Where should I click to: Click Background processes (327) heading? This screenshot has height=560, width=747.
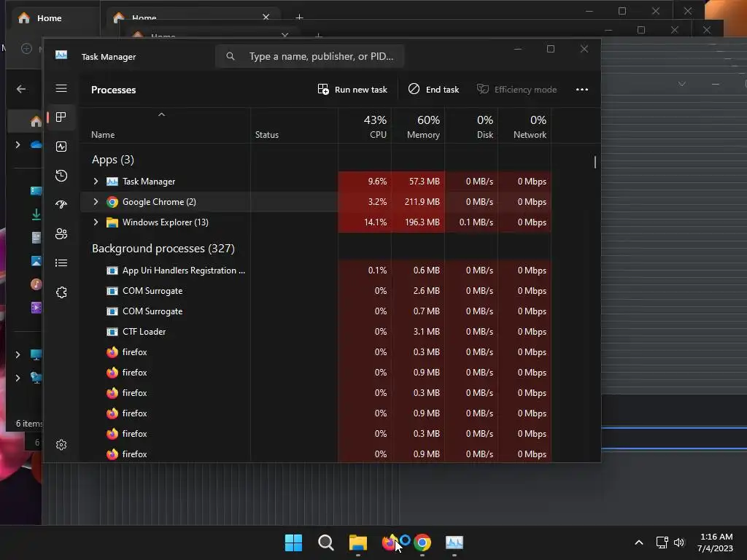(163, 249)
